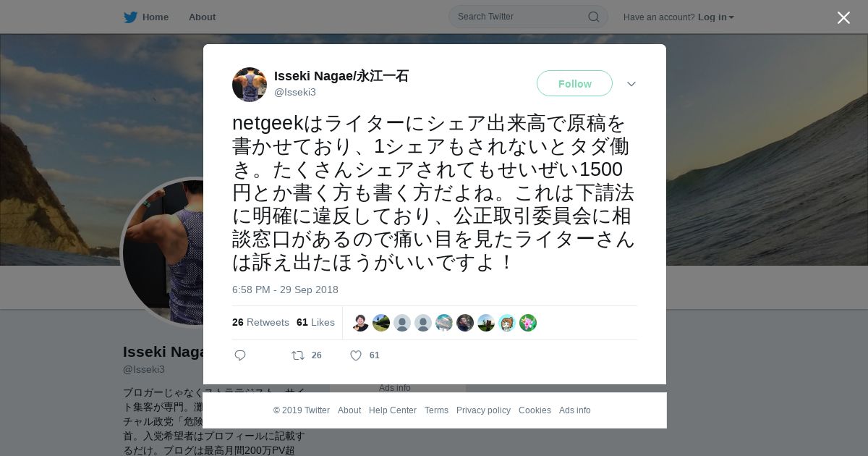Click the Twitter bird Home icon
This screenshot has width=868, height=456.
tap(130, 17)
